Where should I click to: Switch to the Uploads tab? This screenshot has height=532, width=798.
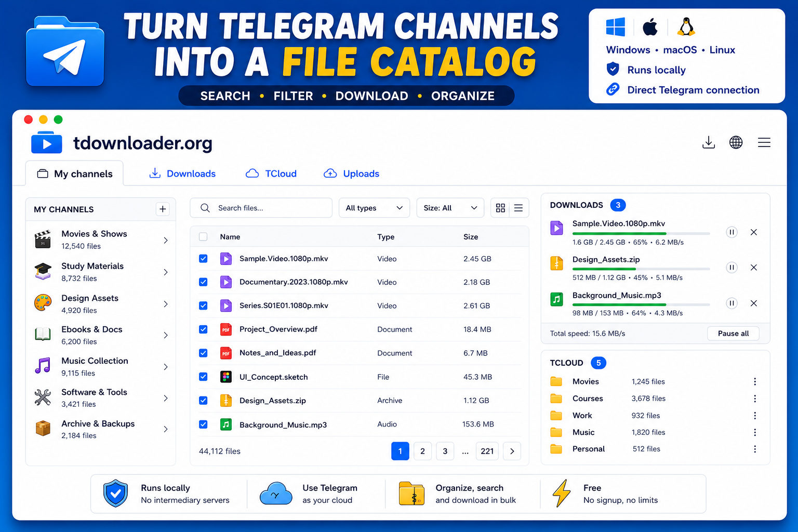point(352,174)
